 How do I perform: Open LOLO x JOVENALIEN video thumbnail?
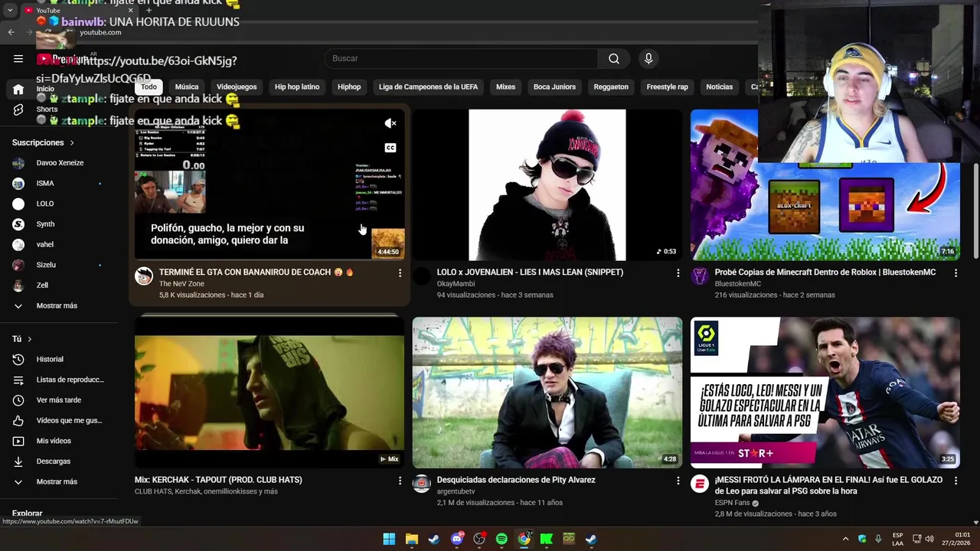pyautogui.click(x=547, y=184)
